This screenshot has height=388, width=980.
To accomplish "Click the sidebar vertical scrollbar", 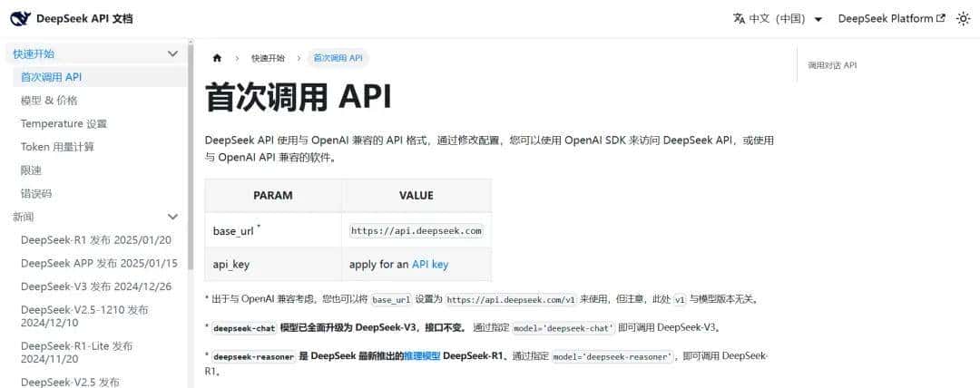I will (x=191, y=156).
